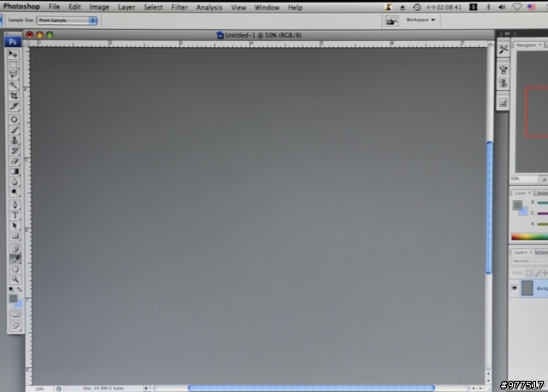The width and height of the screenshot is (548, 392).
Task: Select the Healing Brush tool
Action: tap(14, 120)
